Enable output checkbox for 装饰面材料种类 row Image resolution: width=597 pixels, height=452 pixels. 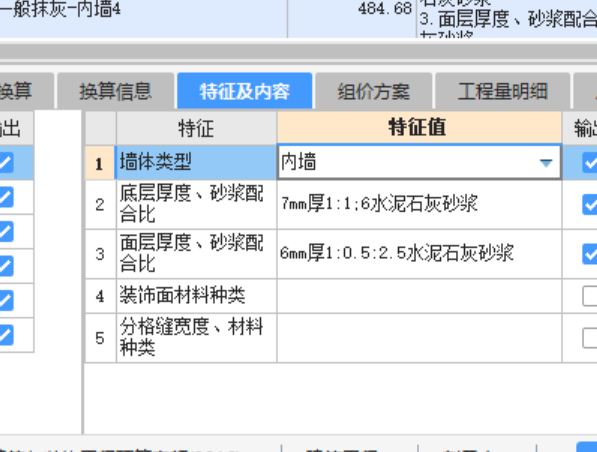tap(590, 296)
